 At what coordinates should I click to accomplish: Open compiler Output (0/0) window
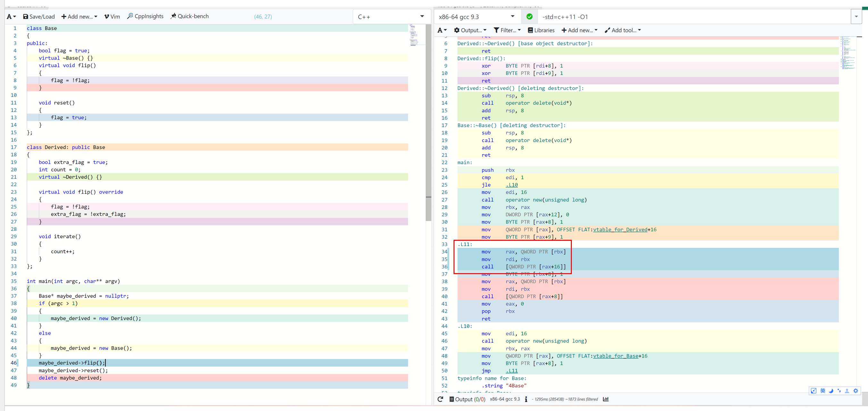[467, 399]
